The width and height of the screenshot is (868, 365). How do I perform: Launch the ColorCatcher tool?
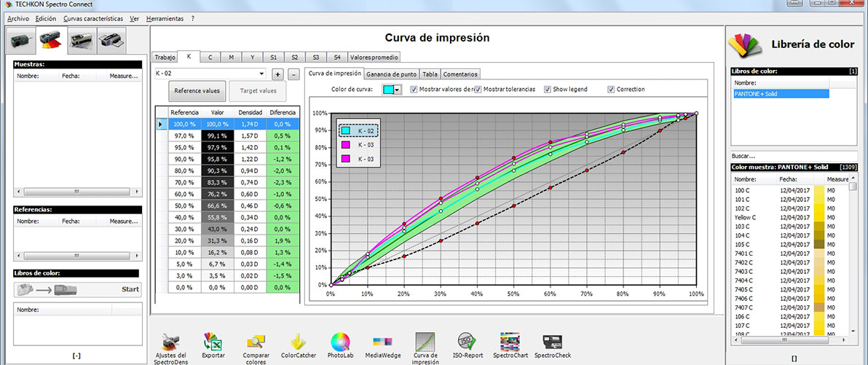(298, 341)
